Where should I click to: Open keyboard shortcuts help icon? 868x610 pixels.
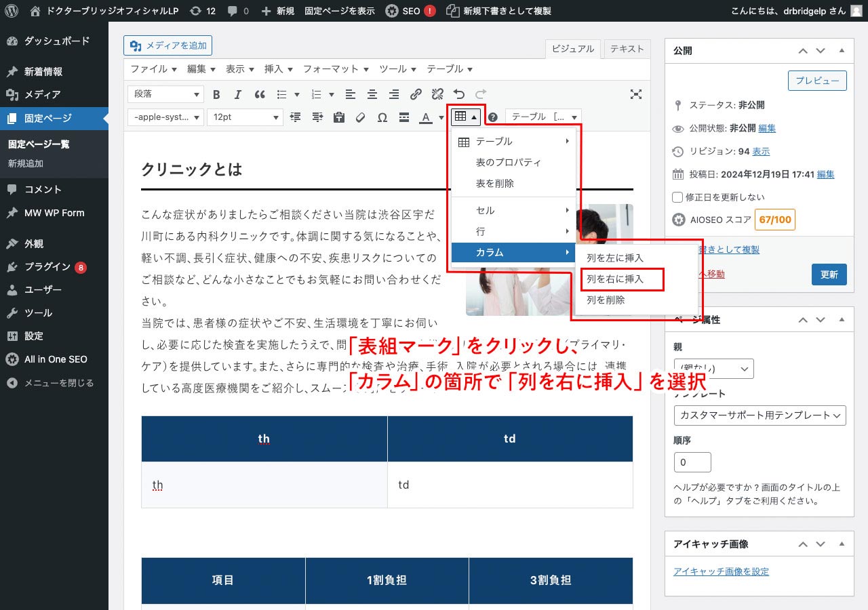(493, 117)
